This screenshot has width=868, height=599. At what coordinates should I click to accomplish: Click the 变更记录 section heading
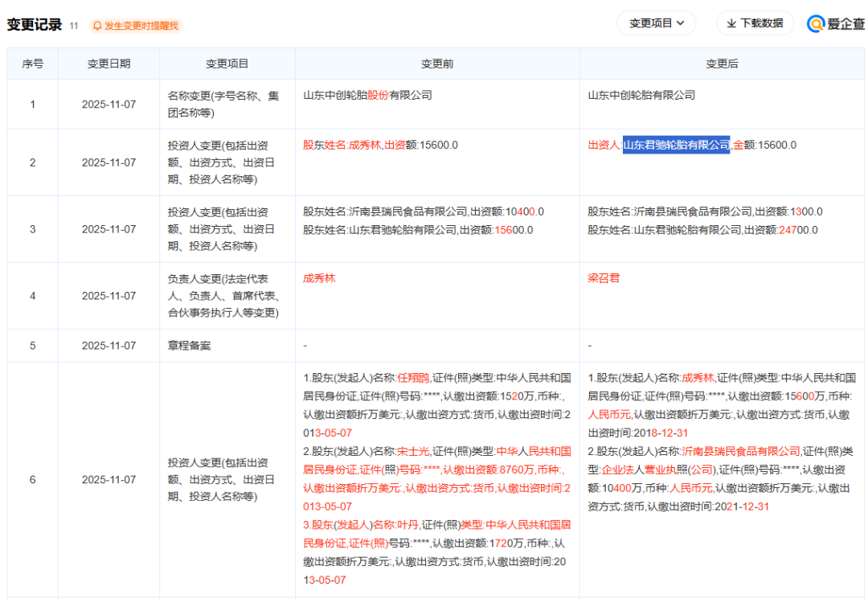(x=35, y=25)
